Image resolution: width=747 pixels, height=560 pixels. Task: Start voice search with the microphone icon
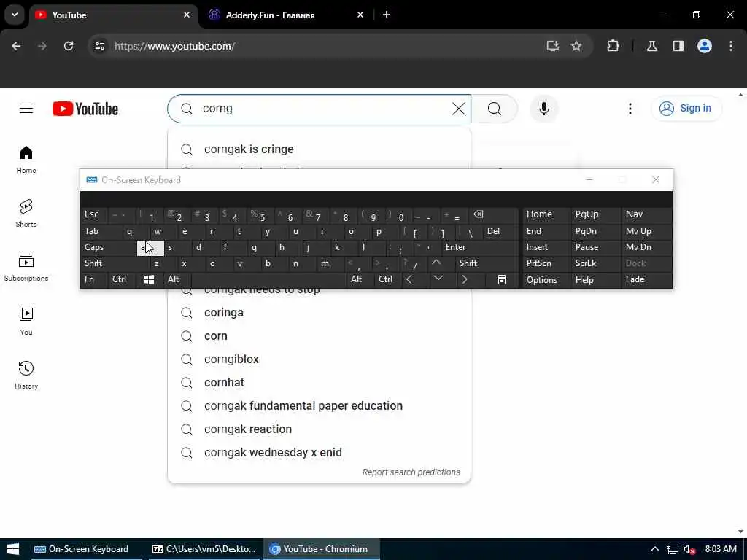[x=544, y=109]
